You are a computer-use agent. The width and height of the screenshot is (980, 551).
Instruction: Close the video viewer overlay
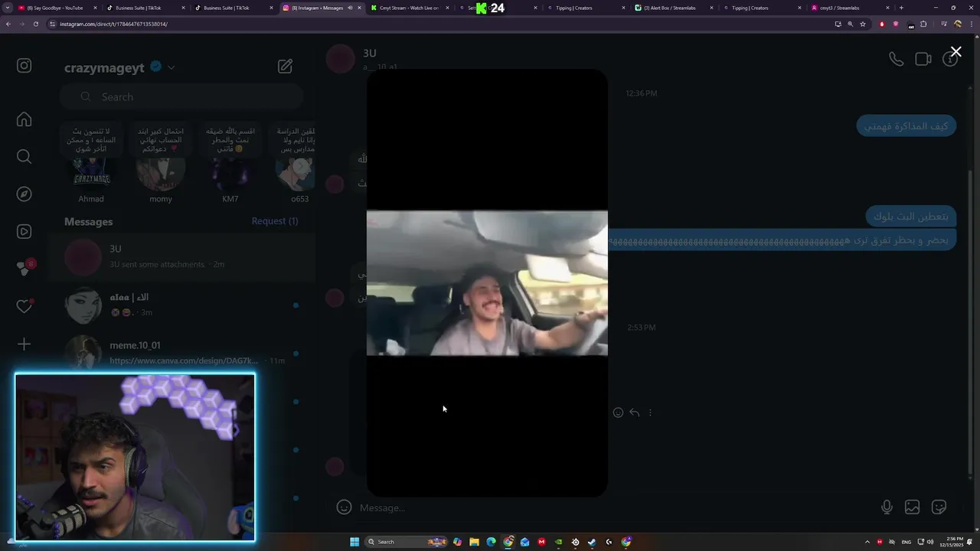click(x=955, y=52)
